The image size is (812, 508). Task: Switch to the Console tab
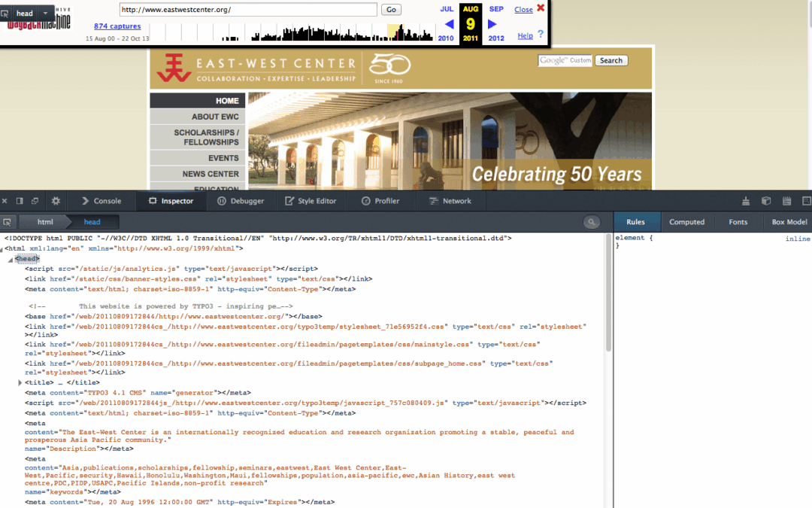[101, 201]
